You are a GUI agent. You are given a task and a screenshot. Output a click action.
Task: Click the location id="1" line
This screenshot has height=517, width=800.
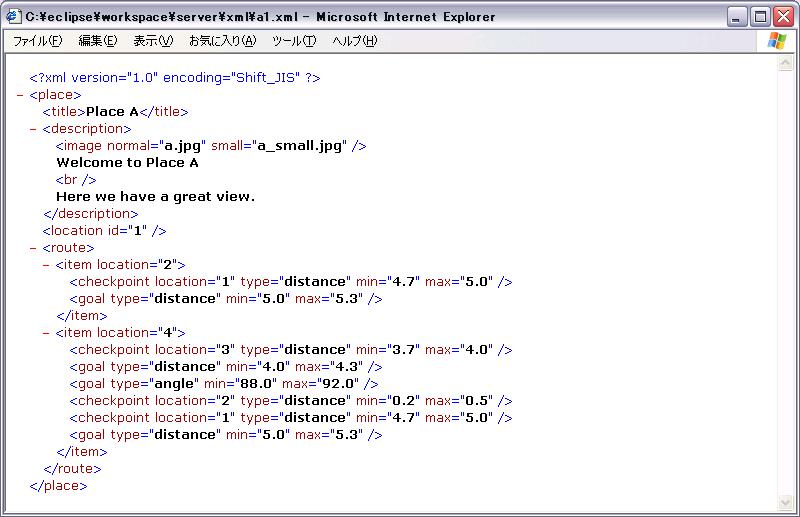[x=105, y=231]
